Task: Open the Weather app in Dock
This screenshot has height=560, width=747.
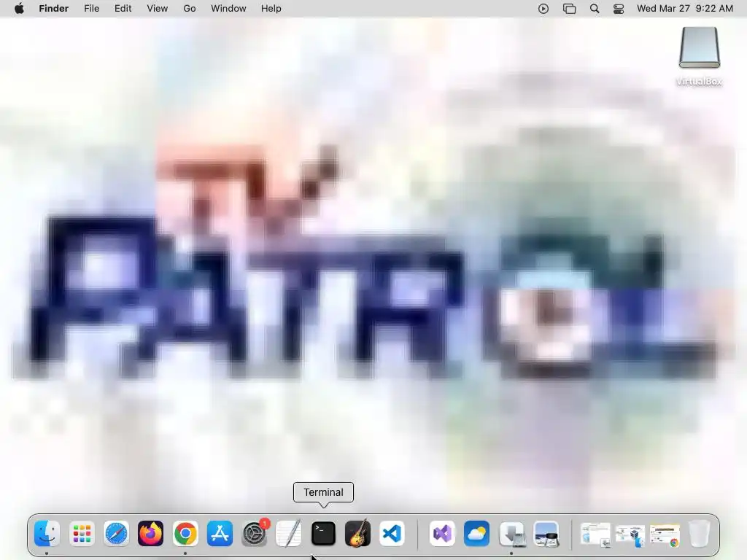Action: tap(476, 533)
